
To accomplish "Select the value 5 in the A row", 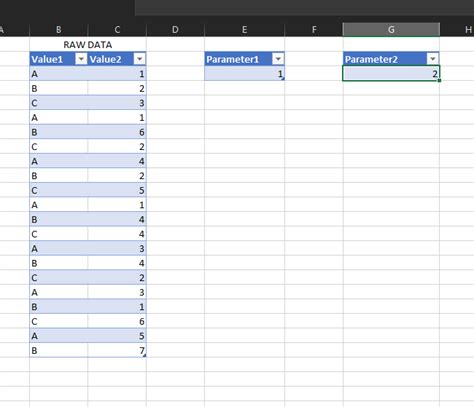I will (117, 336).
